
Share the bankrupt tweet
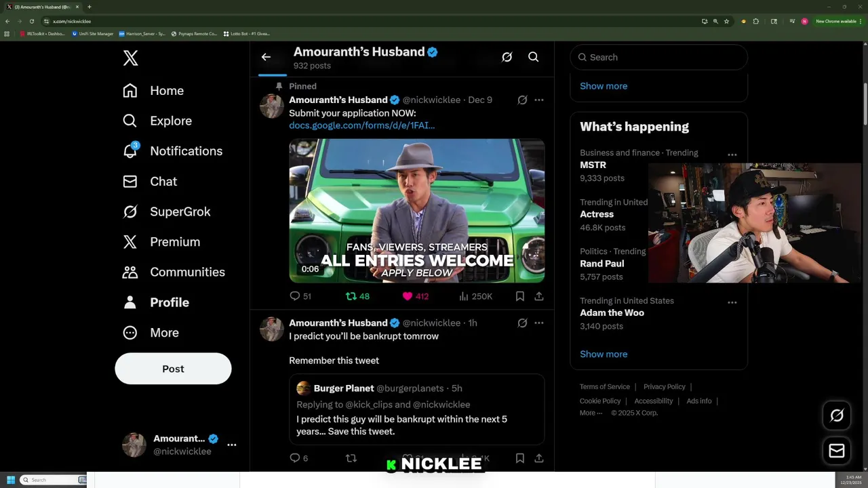tap(539, 458)
